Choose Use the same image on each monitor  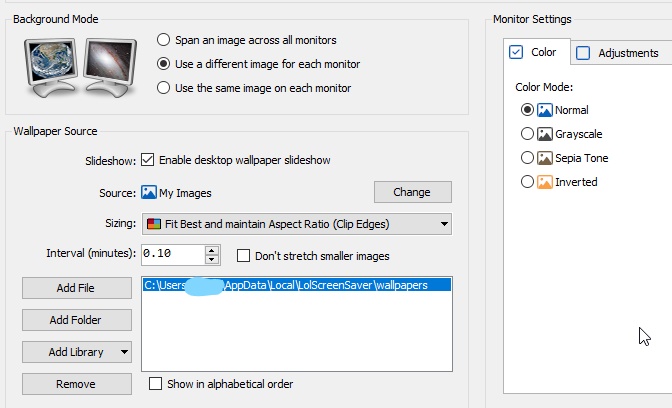(165, 88)
